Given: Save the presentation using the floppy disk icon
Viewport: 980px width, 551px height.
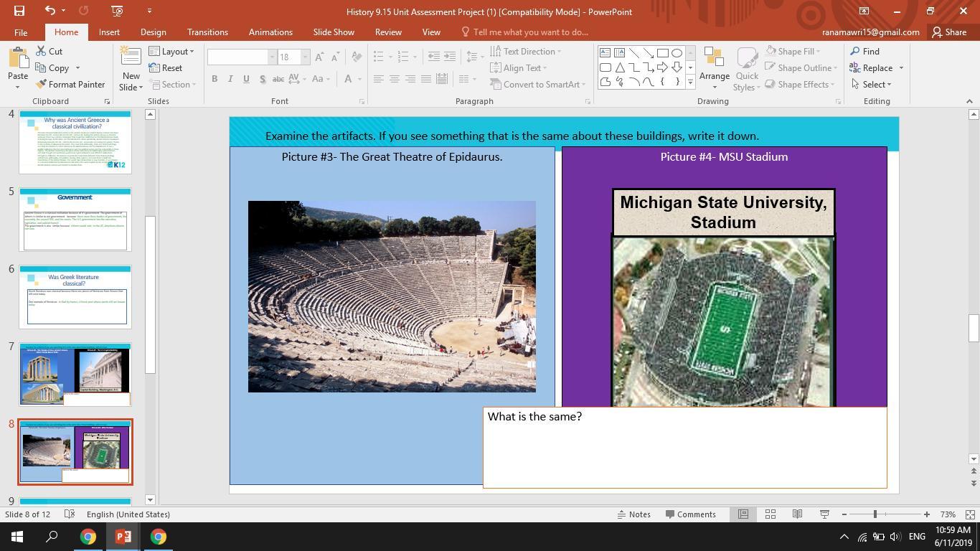Looking at the screenshot, I should coord(19,11).
